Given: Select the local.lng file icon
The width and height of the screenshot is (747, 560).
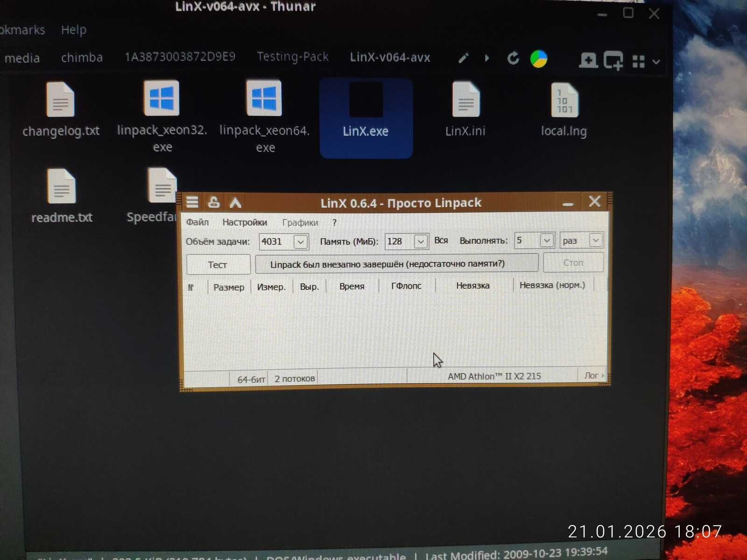Looking at the screenshot, I should [564, 100].
